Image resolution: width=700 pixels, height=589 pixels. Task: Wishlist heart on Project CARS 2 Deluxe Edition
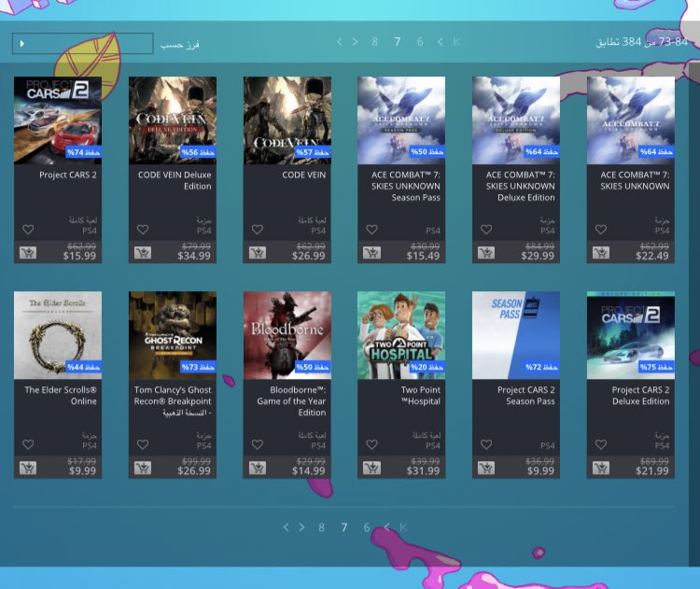pos(601,444)
